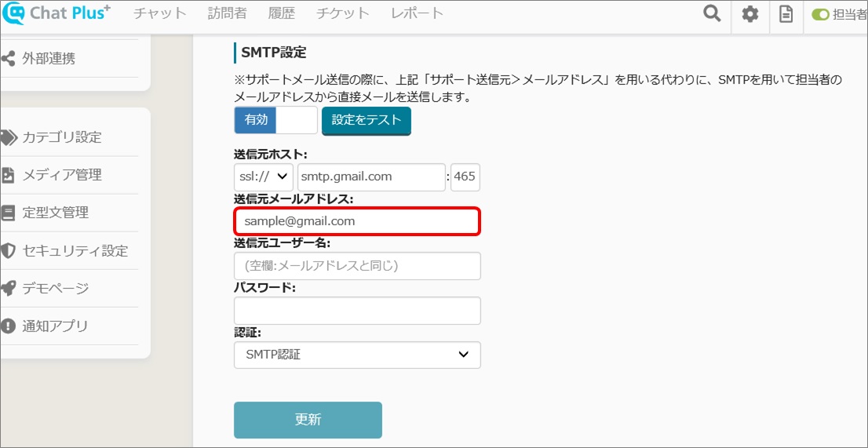Open the settings gear icon
Image resolution: width=868 pixels, height=448 pixels.
pos(750,14)
